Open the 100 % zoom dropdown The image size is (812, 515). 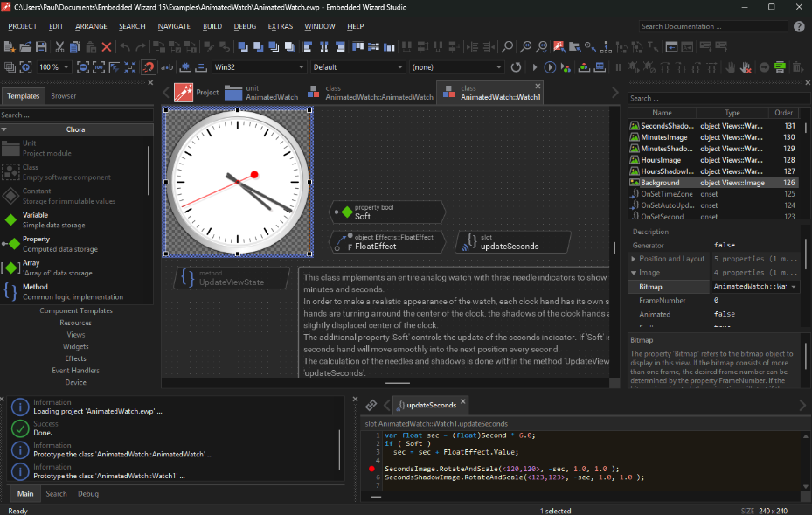[66, 66]
